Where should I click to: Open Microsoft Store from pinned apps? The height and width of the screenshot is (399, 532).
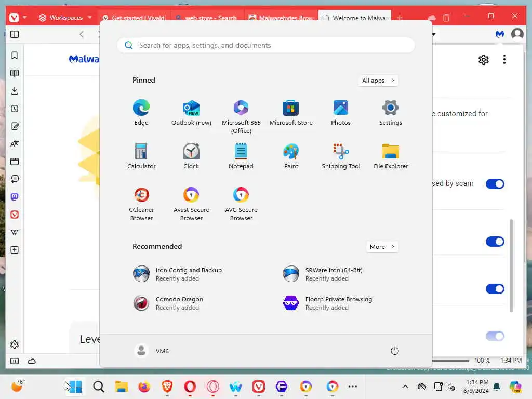[x=291, y=113]
